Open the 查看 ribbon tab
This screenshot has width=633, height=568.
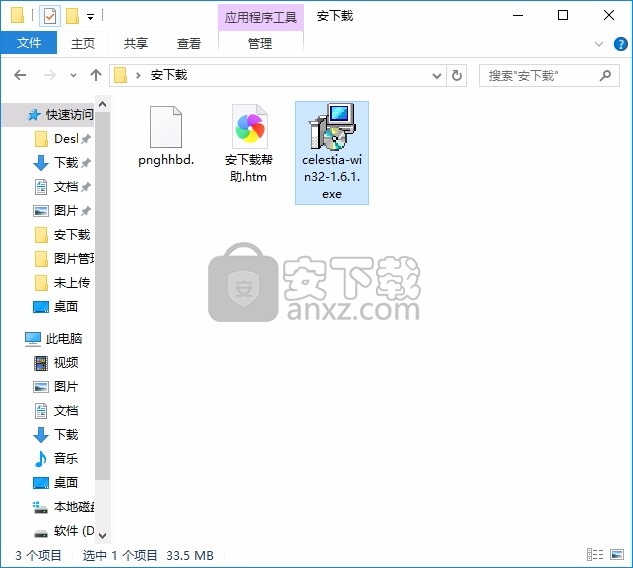pyautogui.click(x=189, y=43)
